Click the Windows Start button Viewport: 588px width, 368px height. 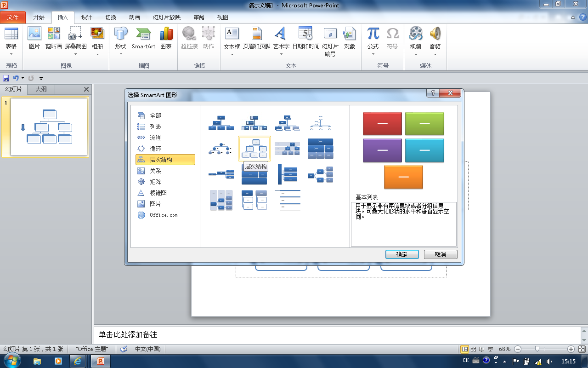pyautogui.click(x=12, y=361)
